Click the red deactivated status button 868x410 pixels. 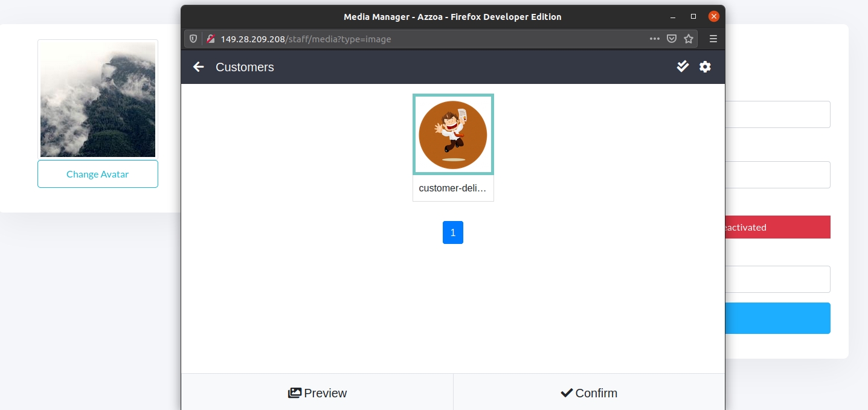tap(777, 227)
